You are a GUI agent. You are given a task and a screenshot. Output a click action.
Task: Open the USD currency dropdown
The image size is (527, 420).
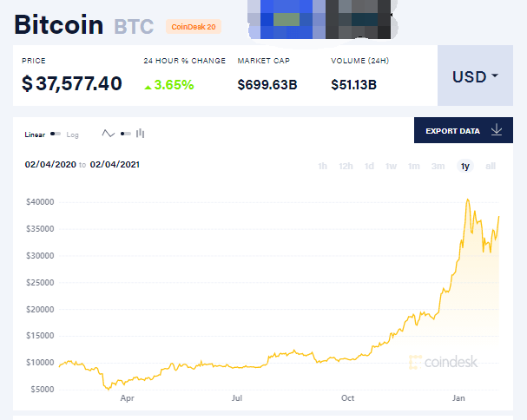476,76
